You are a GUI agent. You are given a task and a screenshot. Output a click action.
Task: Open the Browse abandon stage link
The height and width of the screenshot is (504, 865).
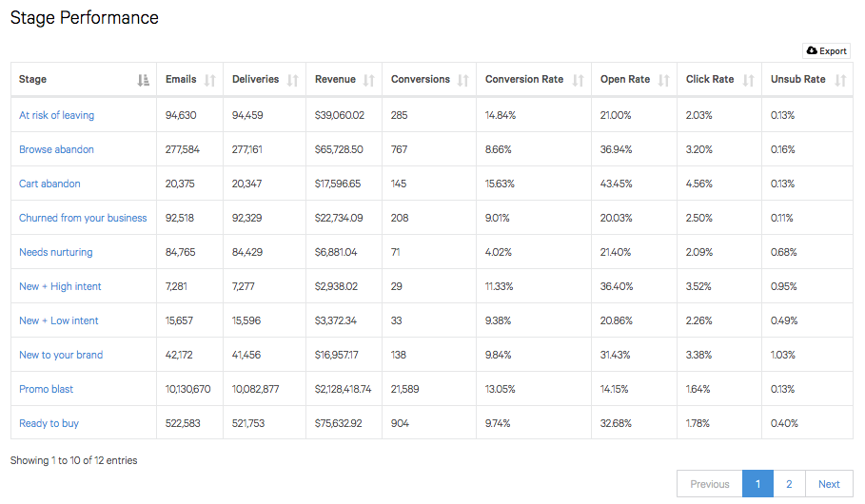pos(56,149)
